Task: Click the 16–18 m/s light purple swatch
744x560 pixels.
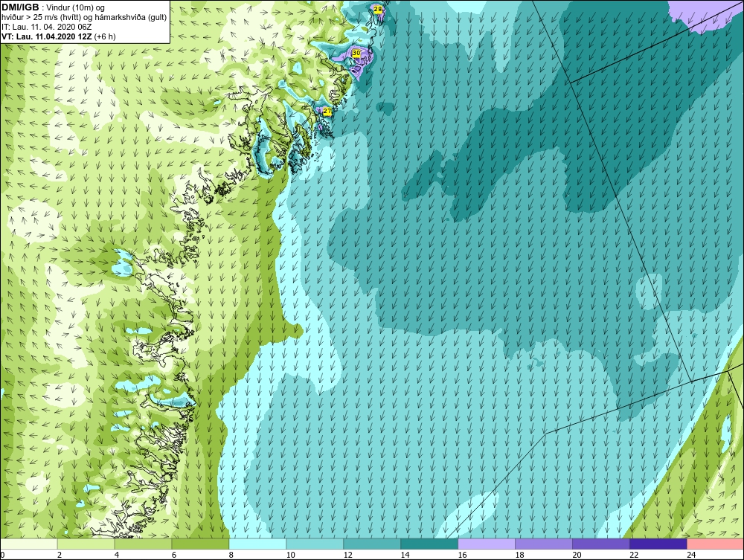Action: pyautogui.click(x=487, y=544)
